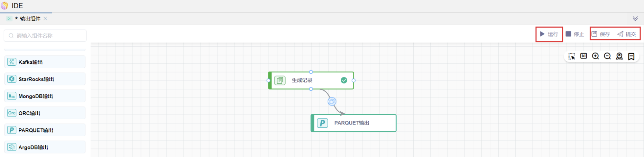Click the fit-to-actual-size canvas icon
The width and height of the screenshot is (644, 157).
[583, 56]
